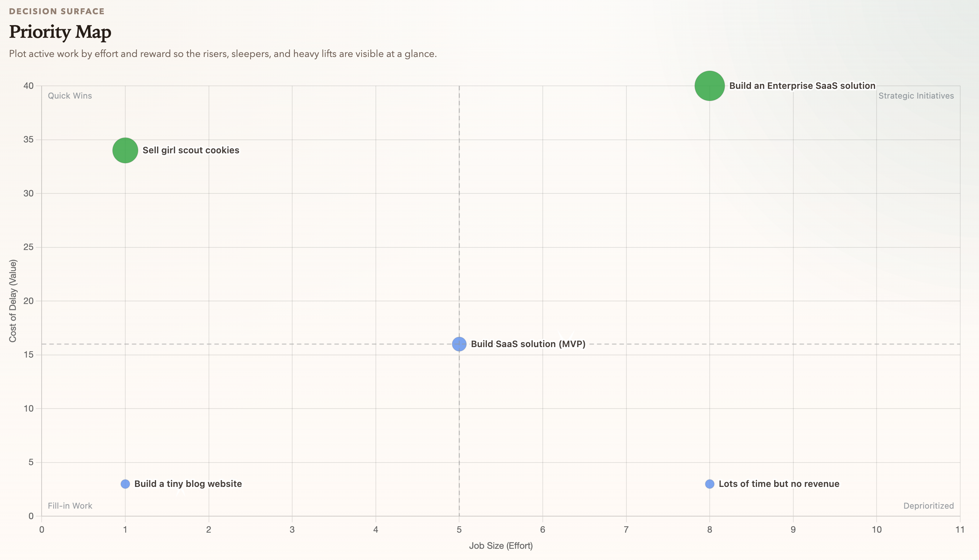The width and height of the screenshot is (979, 560).
Task: Click the "Build SaaS solution (MVP)" label text
Action: (x=528, y=344)
